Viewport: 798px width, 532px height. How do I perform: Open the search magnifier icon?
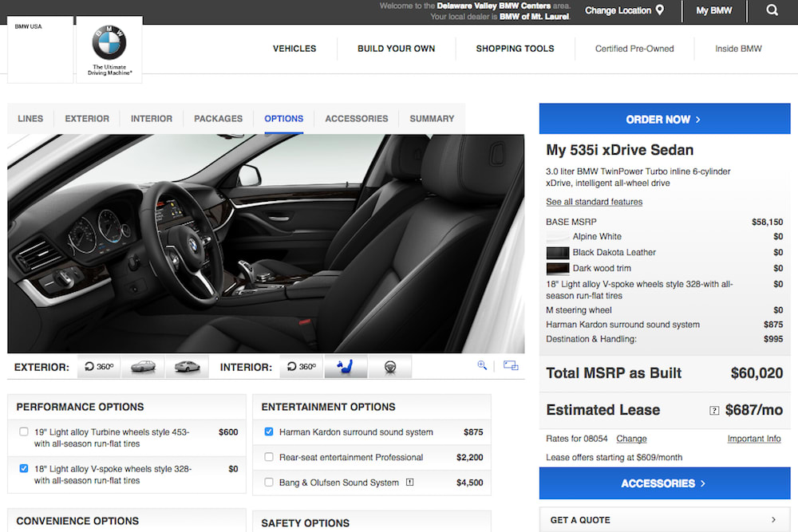point(772,10)
